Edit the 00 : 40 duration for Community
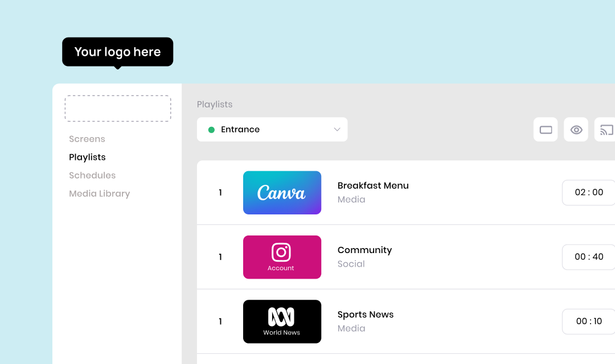Screen dimensions: 615x364 pyautogui.click(x=588, y=257)
